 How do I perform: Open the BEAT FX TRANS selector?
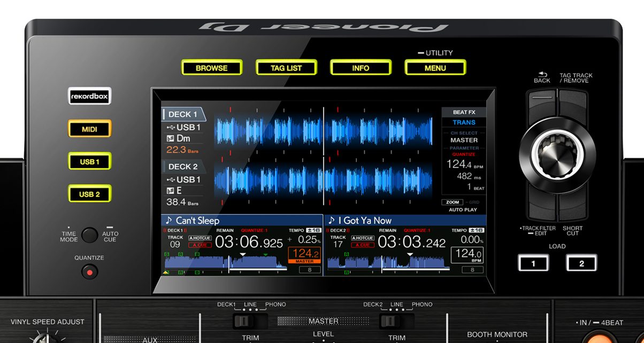pos(464,122)
